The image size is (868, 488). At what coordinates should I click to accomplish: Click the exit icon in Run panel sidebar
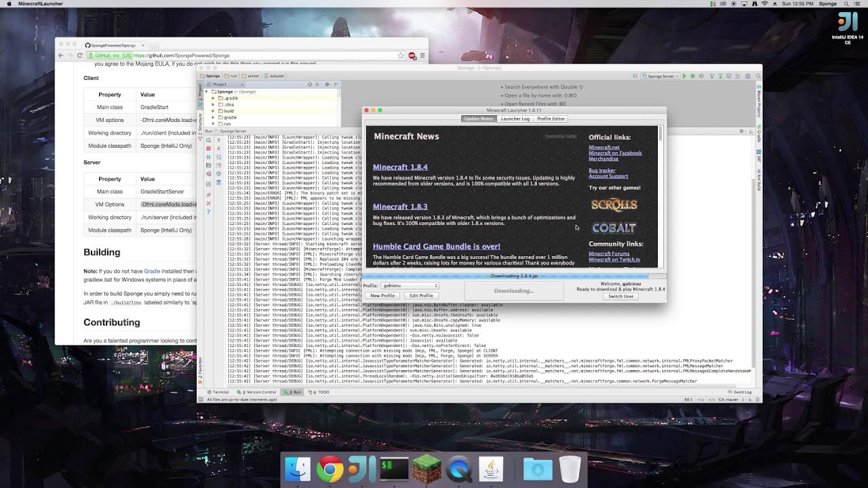[x=209, y=174]
